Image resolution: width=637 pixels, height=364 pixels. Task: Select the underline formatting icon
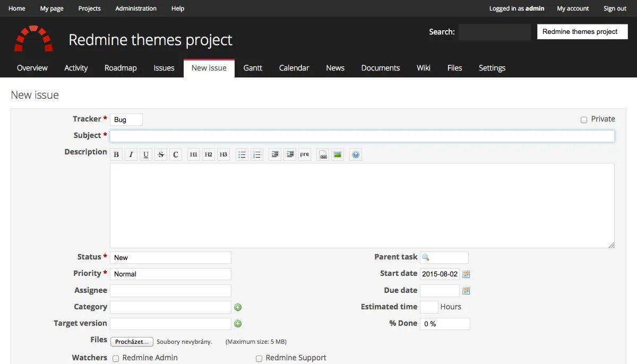point(145,154)
